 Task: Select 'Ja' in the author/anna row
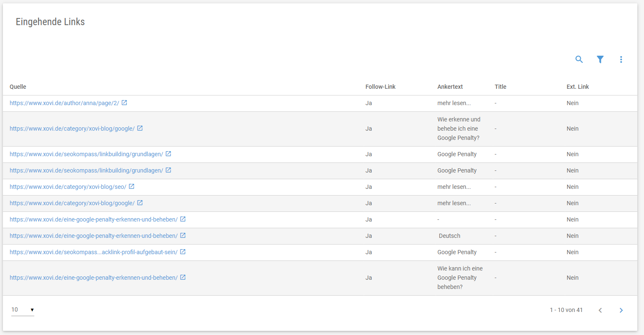pos(369,103)
